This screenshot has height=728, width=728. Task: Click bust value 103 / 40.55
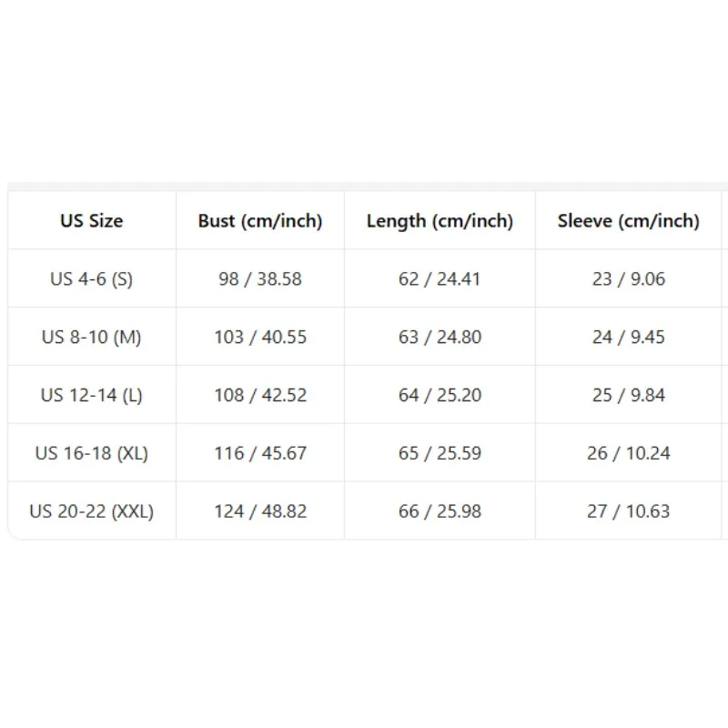pyautogui.click(x=260, y=337)
